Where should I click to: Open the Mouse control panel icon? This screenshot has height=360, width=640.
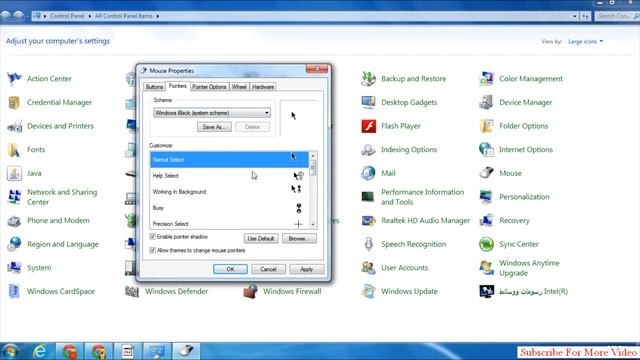[x=486, y=173]
